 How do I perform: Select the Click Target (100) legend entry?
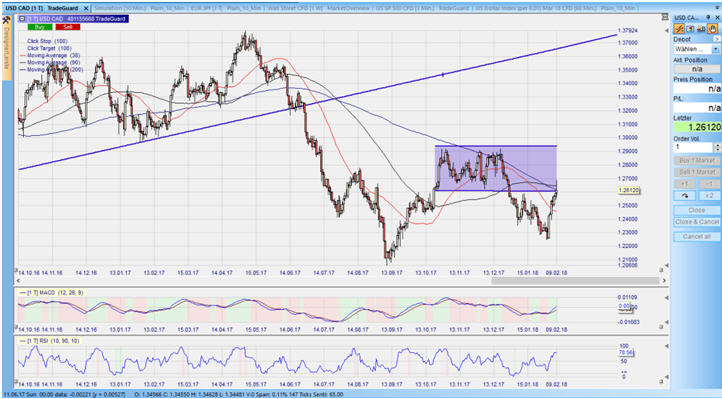coord(49,48)
